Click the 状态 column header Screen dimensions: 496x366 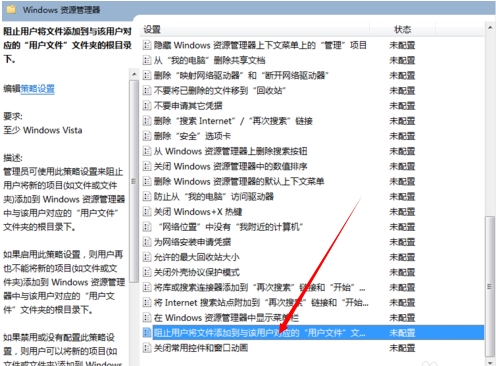(402, 29)
